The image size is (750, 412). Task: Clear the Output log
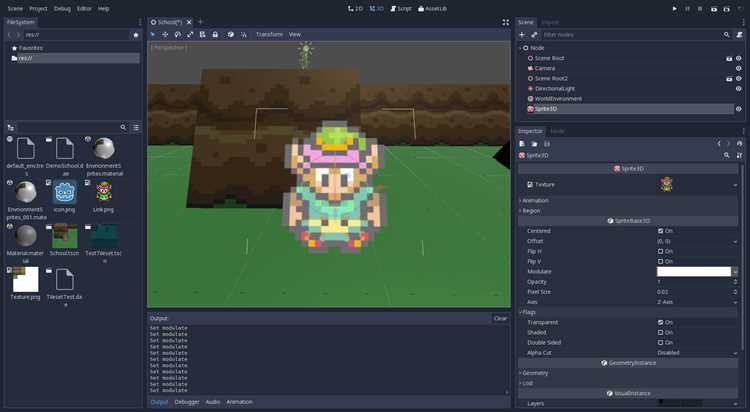(x=500, y=318)
